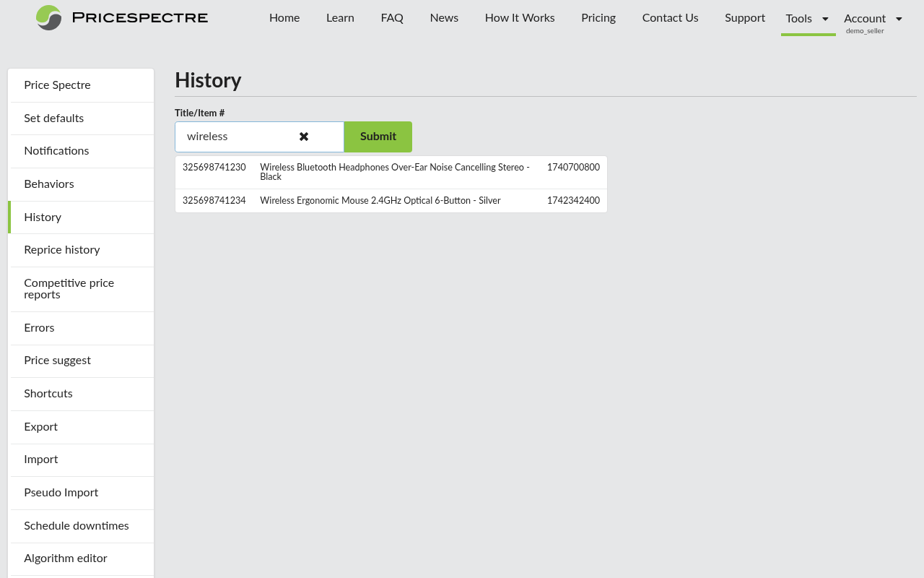Screen dimensions: 924x578
Task: Open the Export tool
Action: 40,427
